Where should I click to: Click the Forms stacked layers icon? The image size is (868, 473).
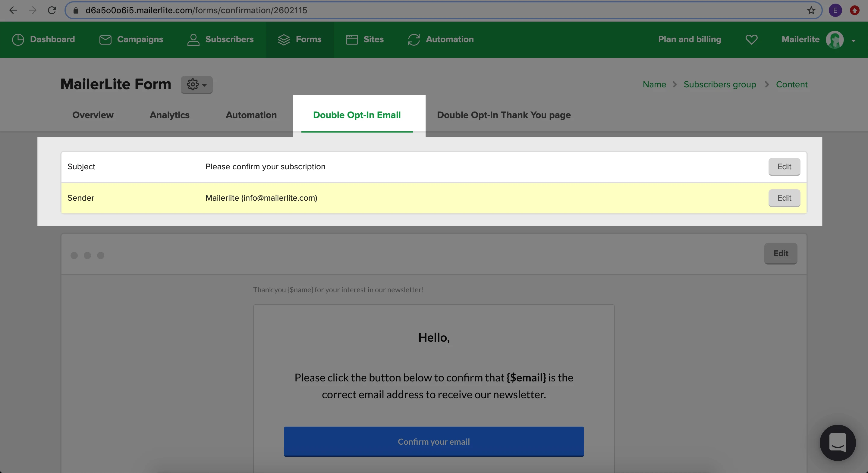[284, 40]
